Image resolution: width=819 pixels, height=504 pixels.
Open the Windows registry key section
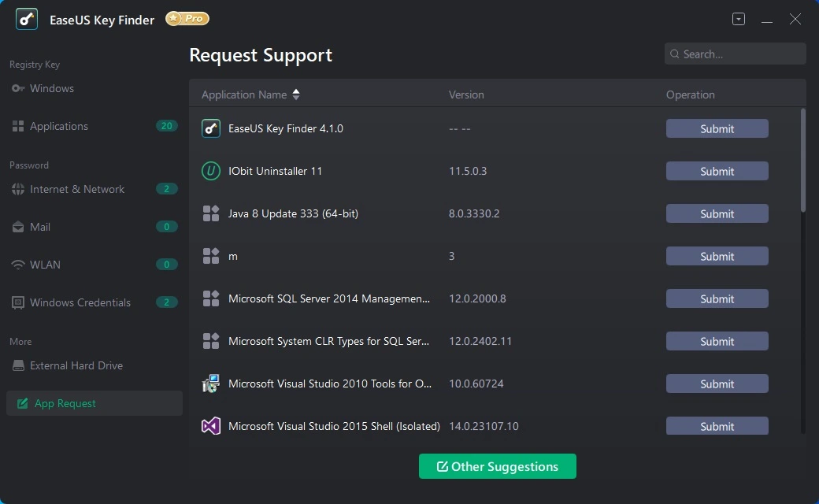pos(51,88)
